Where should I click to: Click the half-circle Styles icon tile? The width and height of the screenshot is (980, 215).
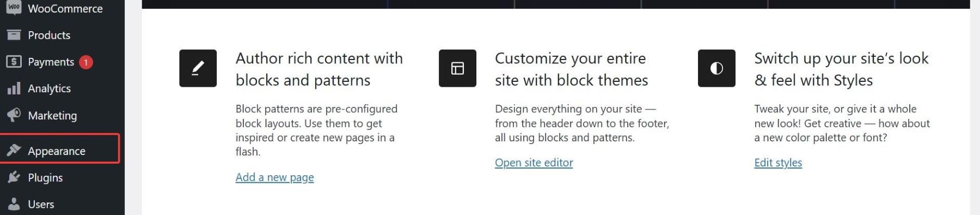716,68
